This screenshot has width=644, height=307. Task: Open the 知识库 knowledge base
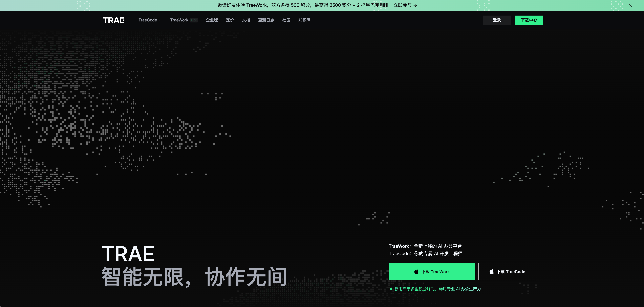[x=304, y=20]
